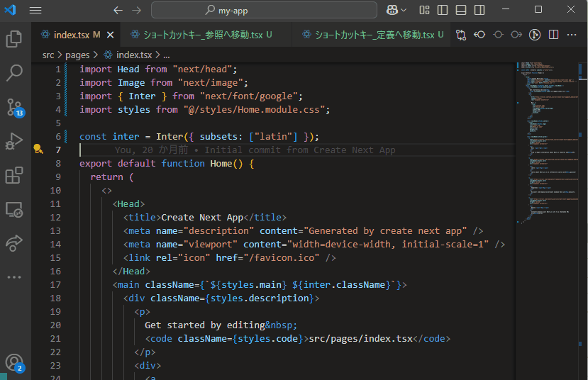This screenshot has width=588, height=380.
Task: Click line number 8 in the gutter
Action: point(58,163)
